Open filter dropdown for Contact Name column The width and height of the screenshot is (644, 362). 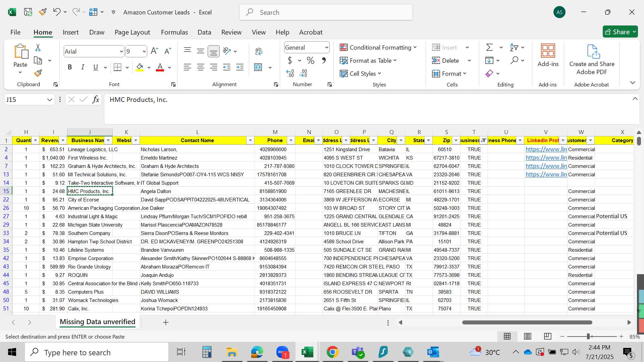click(x=250, y=140)
